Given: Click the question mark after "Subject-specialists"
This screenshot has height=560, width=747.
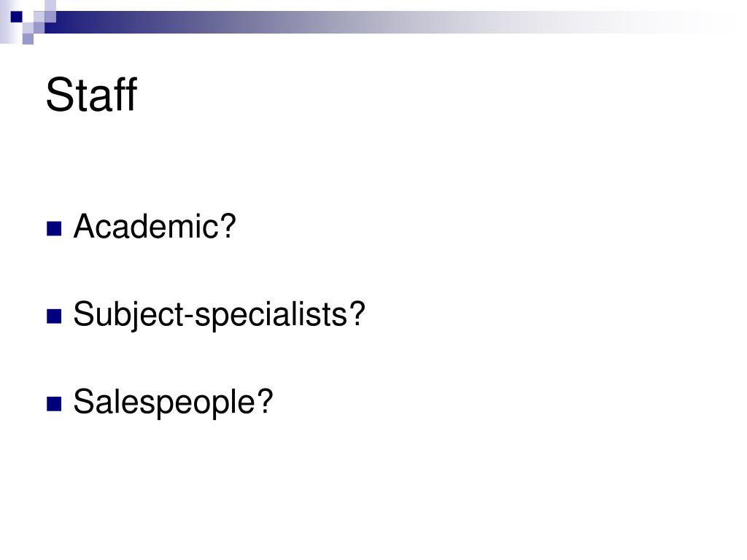Looking at the screenshot, I should point(357,314).
